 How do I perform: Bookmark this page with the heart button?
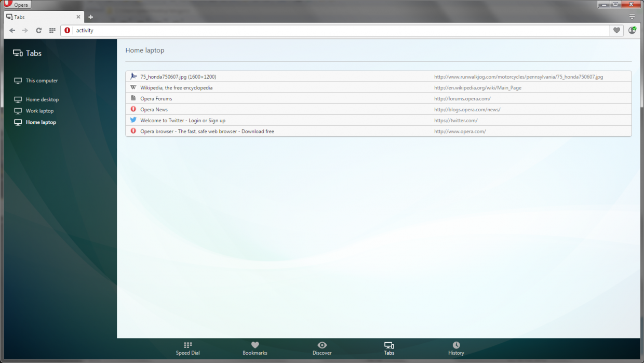click(616, 30)
